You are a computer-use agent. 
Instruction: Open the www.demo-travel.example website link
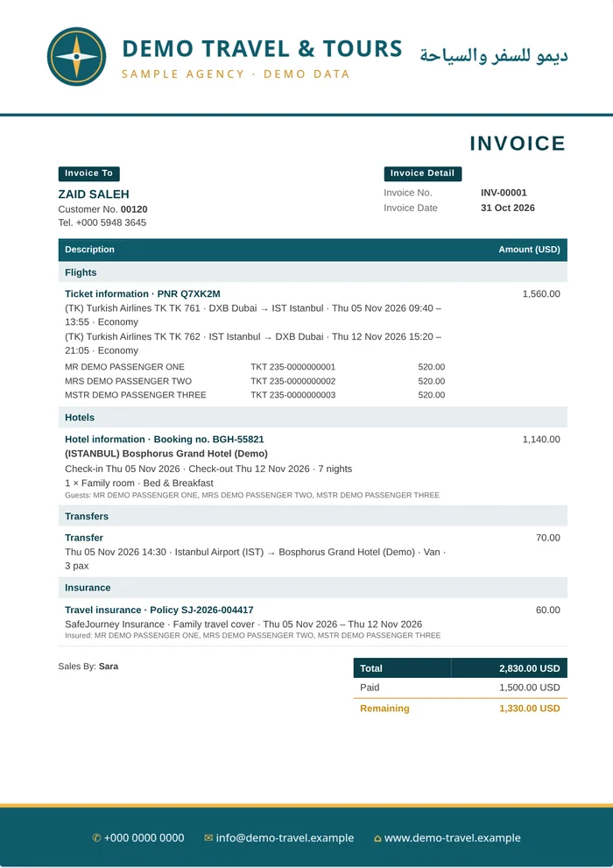pyautogui.click(x=452, y=838)
